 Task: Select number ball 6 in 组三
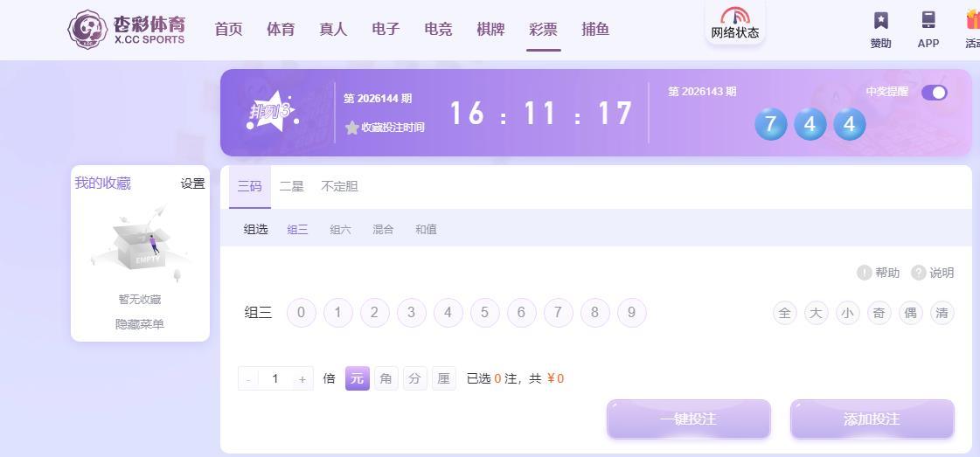coord(522,313)
